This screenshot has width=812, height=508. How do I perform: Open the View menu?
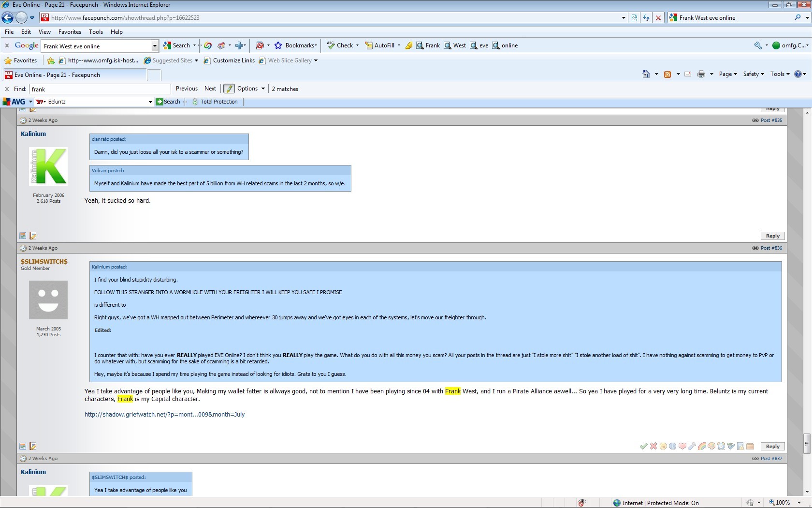[44, 32]
